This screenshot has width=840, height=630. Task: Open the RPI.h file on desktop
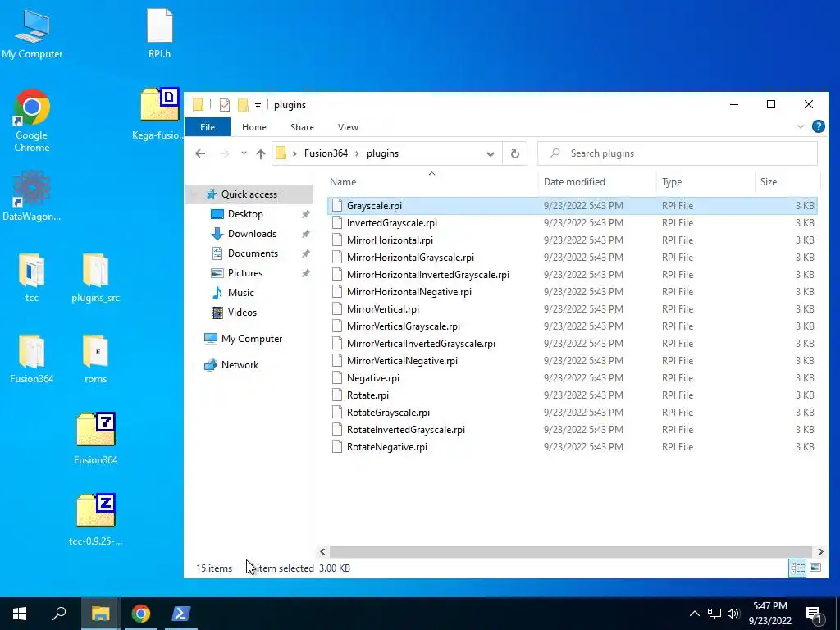(x=160, y=34)
